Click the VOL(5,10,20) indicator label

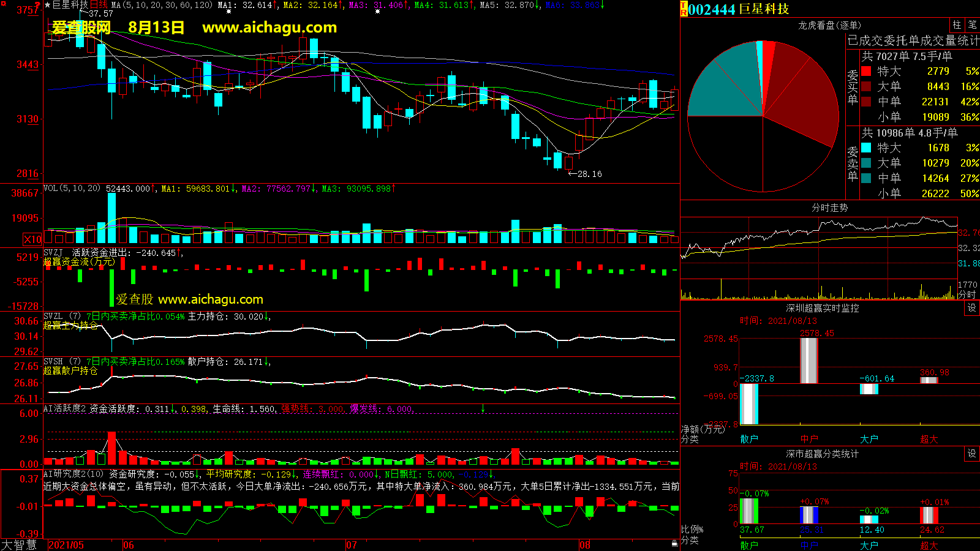tap(72, 189)
